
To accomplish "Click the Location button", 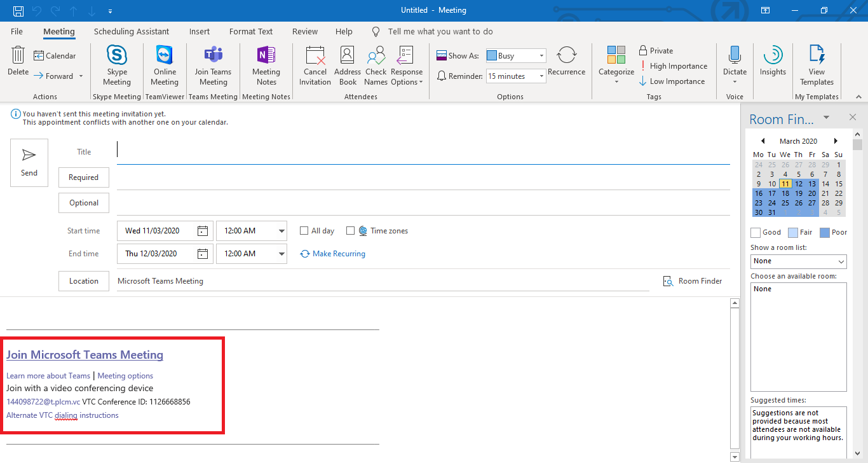I will (84, 281).
